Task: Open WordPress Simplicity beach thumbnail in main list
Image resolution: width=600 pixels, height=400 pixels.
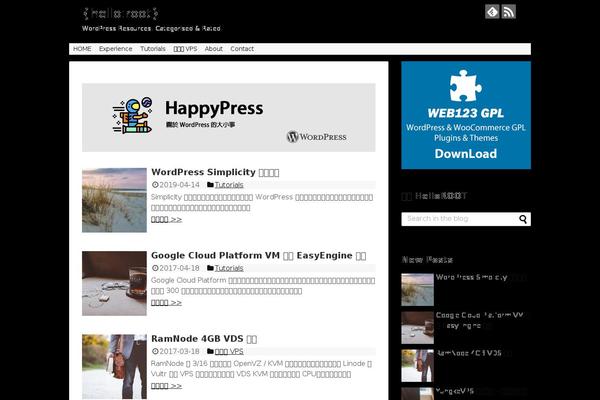Action: click(x=114, y=200)
